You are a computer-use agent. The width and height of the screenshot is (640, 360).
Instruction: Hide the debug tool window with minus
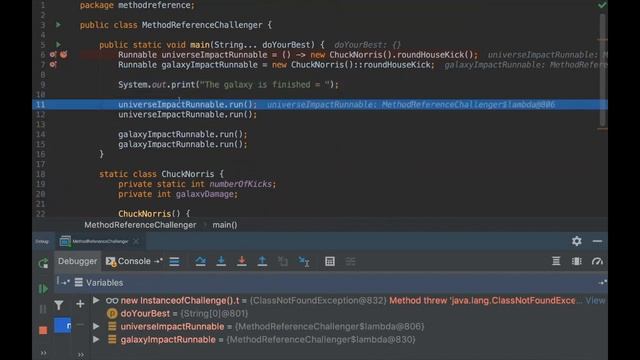(597, 241)
